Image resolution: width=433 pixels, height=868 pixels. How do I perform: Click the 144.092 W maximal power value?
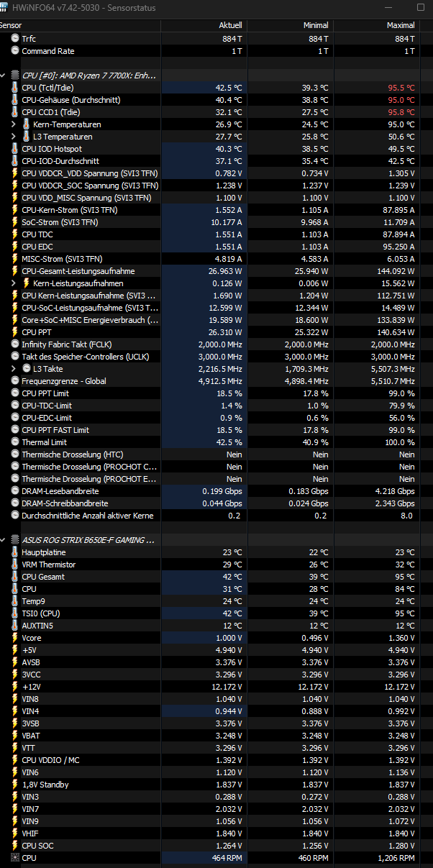click(396, 271)
